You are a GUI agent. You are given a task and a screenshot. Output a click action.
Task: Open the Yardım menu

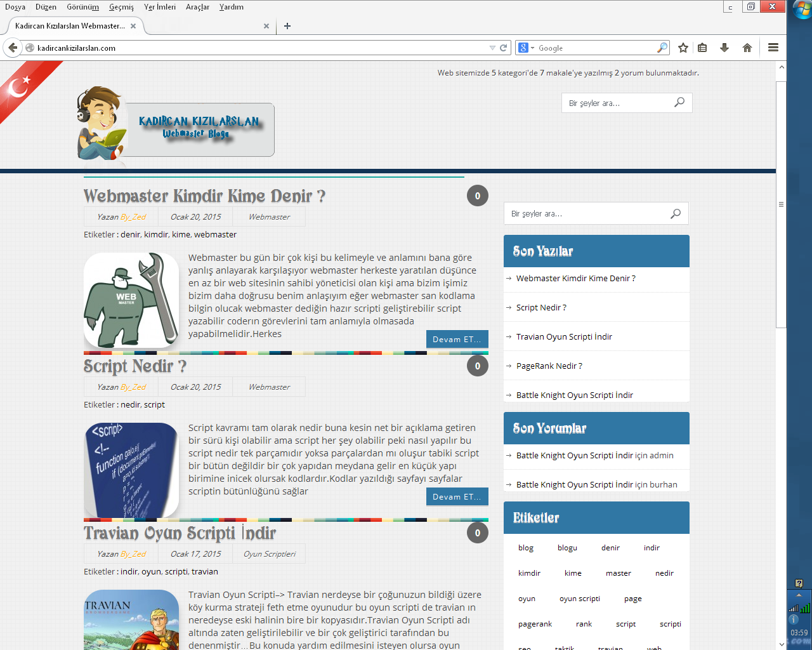point(232,7)
